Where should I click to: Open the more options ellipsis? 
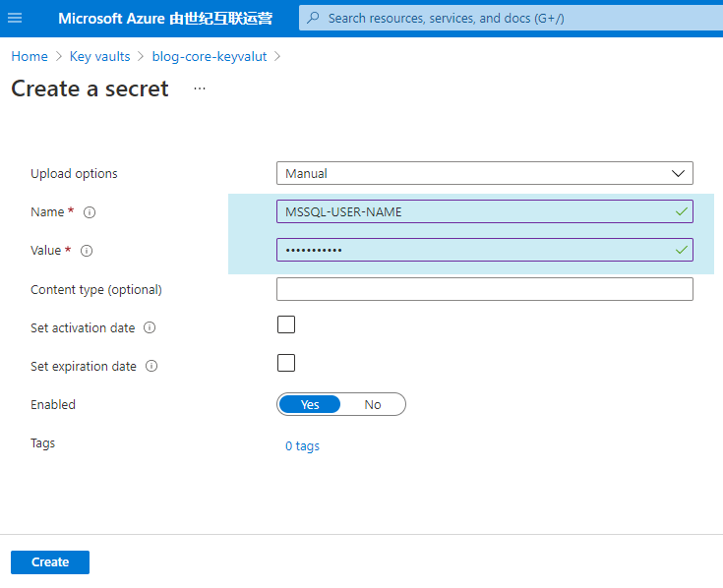coord(200,88)
